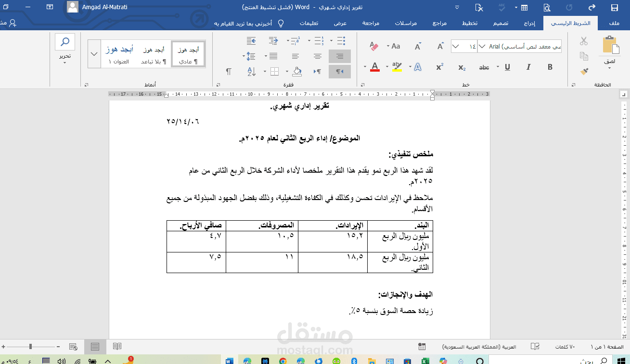Switch to Web Layout view

[x=73, y=346]
